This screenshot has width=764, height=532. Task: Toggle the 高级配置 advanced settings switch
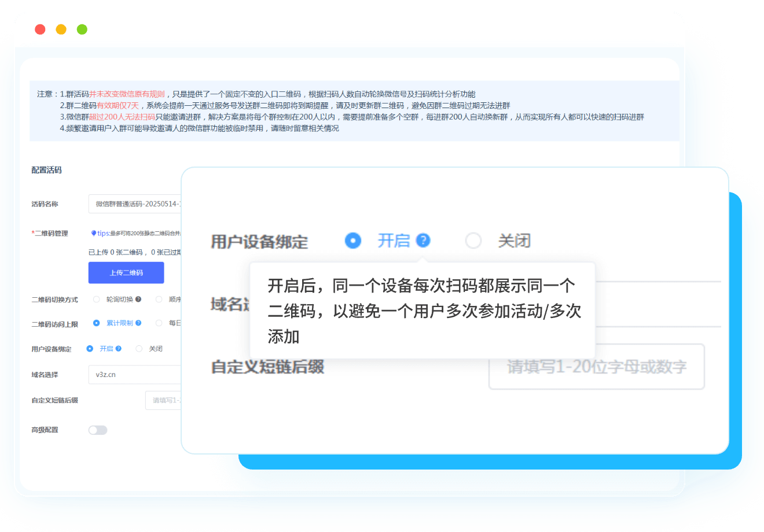click(97, 430)
